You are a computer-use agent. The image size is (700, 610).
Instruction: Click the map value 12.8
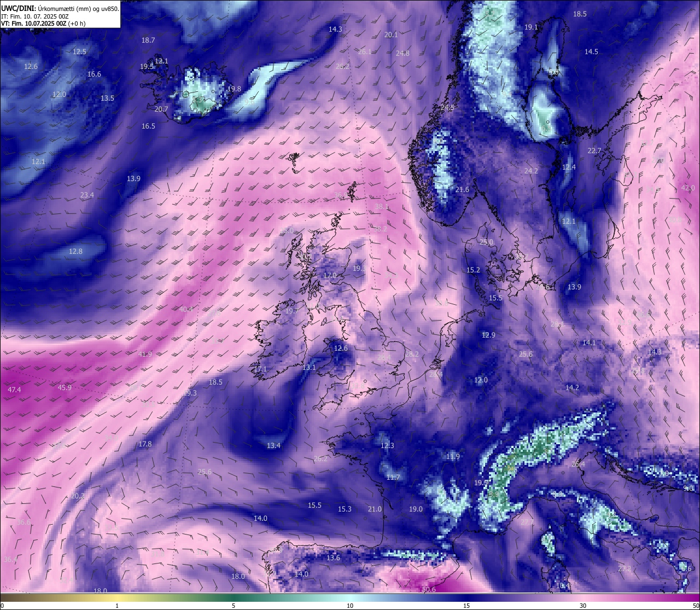click(x=75, y=252)
